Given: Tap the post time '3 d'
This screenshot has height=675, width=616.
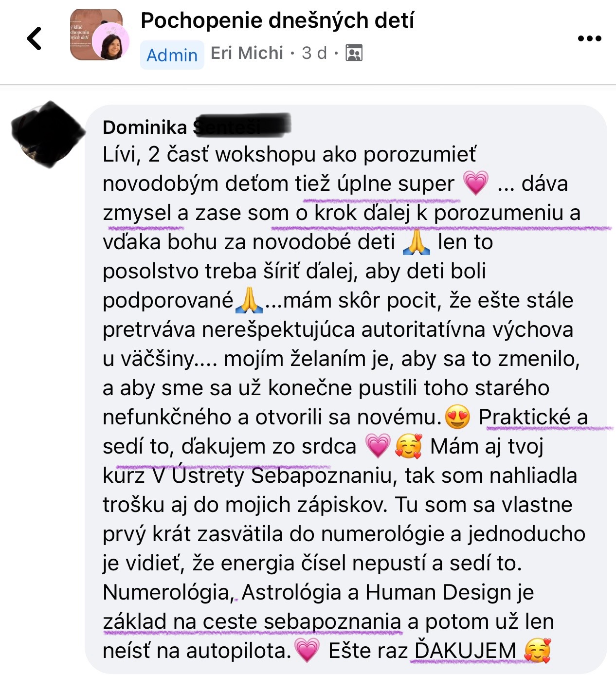Looking at the screenshot, I should click(314, 53).
